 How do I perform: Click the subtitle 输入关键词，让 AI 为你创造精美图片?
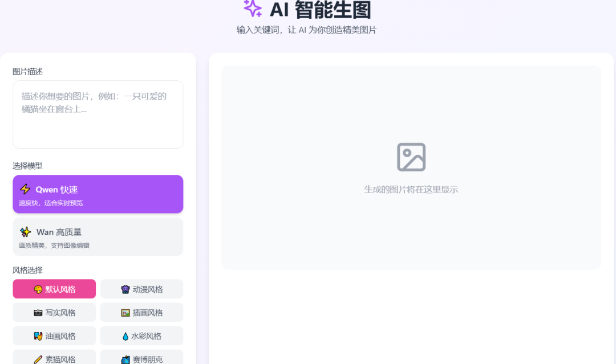pos(306,30)
